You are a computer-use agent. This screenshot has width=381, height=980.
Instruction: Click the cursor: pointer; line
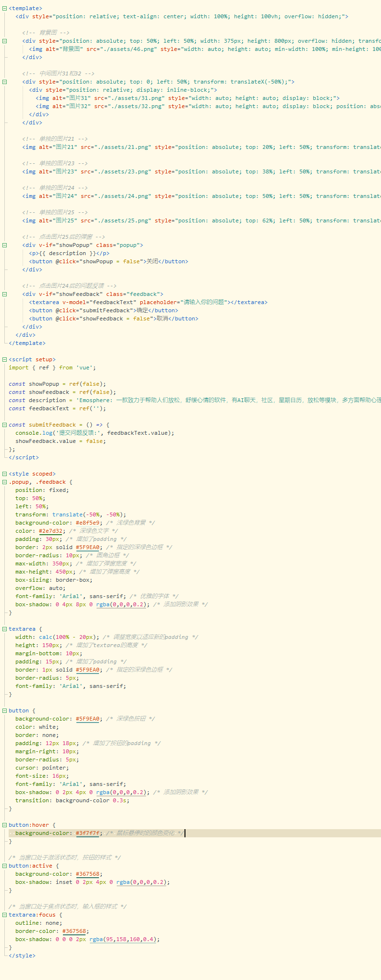pos(42,768)
